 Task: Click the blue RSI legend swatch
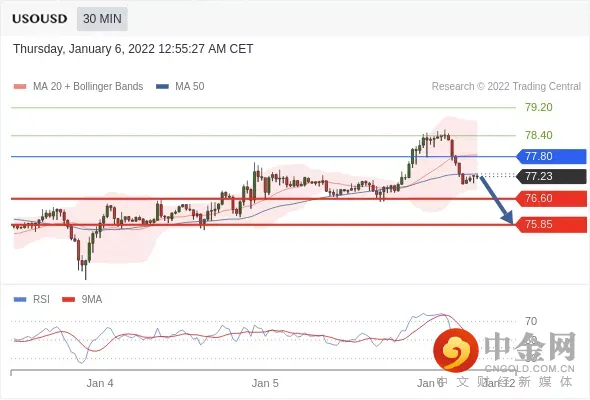[x=20, y=300]
